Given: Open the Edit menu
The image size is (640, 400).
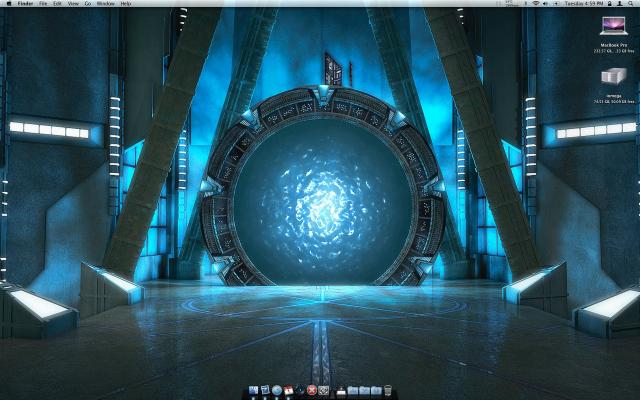Looking at the screenshot, I should 57,3.
